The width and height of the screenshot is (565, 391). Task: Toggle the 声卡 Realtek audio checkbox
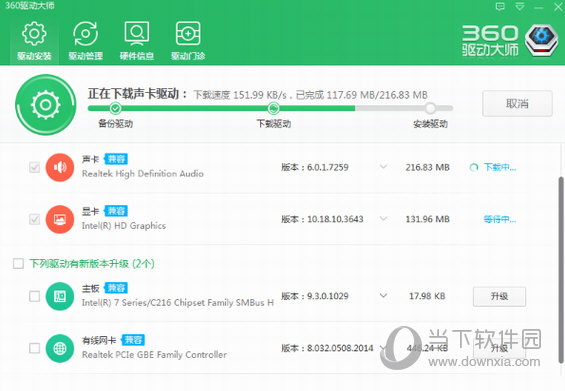[35, 167]
